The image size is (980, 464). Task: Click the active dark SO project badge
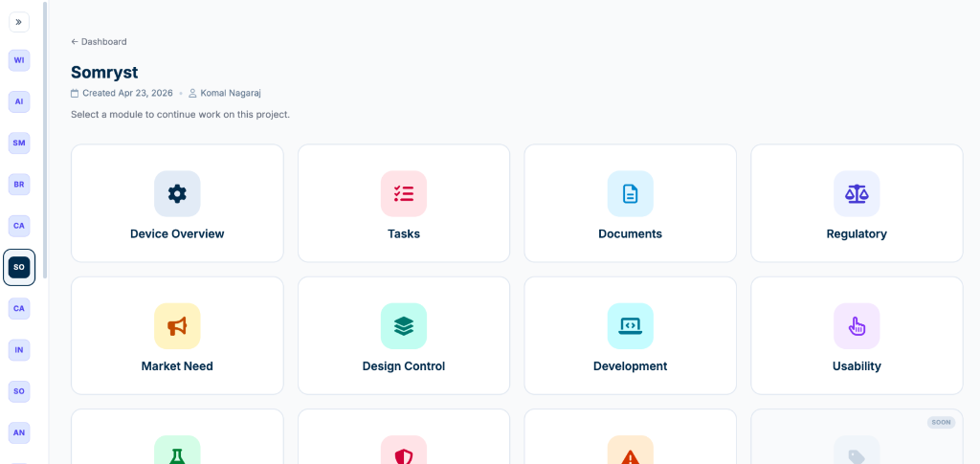(x=19, y=267)
